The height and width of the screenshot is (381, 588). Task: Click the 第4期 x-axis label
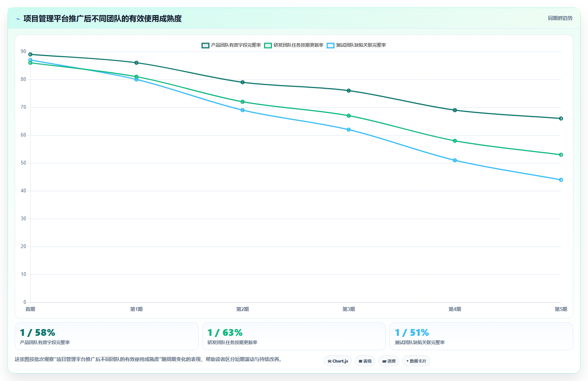[455, 309]
